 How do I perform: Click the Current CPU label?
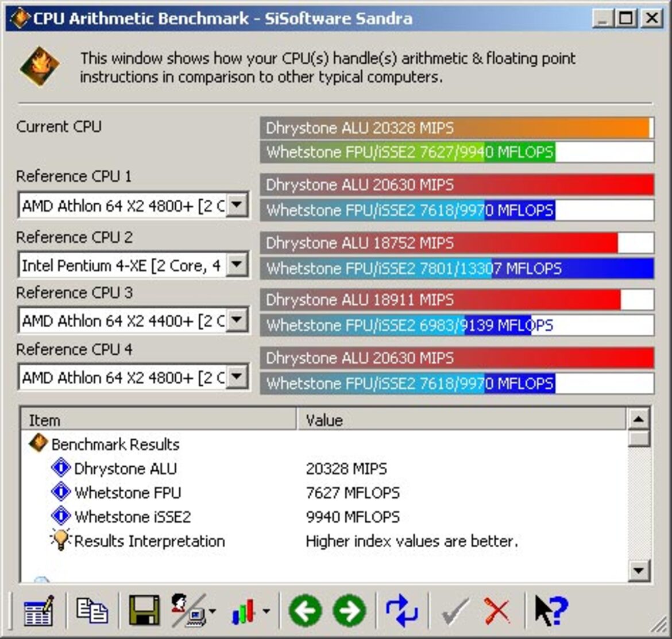(59, 126)
